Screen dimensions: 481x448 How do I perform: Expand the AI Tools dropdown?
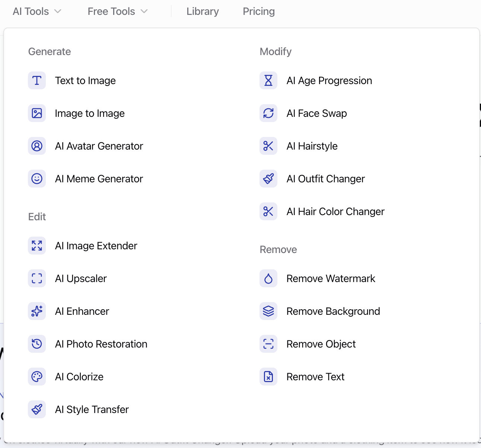click(37, 12)
